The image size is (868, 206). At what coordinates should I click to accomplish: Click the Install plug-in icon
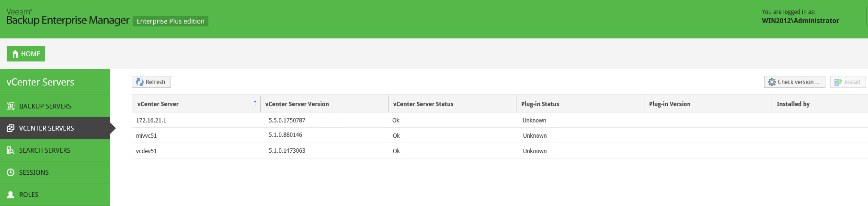[838, 82]
